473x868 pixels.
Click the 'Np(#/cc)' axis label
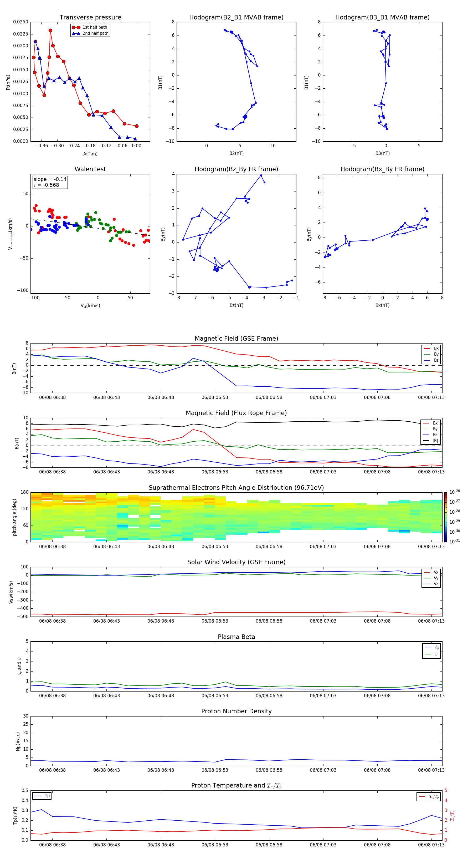click(18, 741)
